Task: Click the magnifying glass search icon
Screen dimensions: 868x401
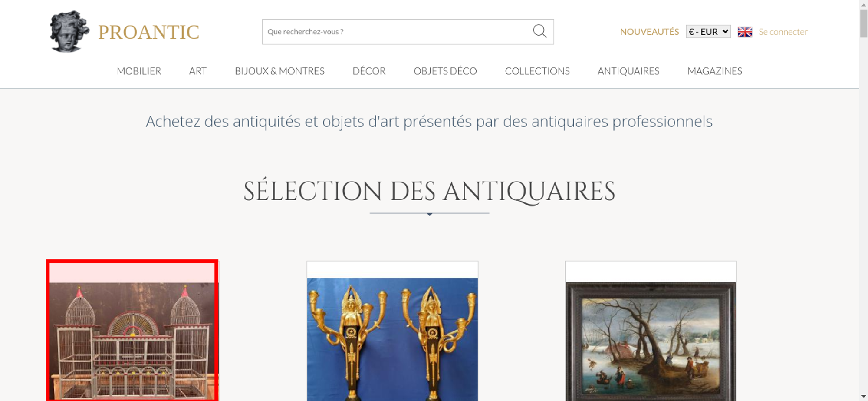Action: pyautogui.click(x=539, y=31)
